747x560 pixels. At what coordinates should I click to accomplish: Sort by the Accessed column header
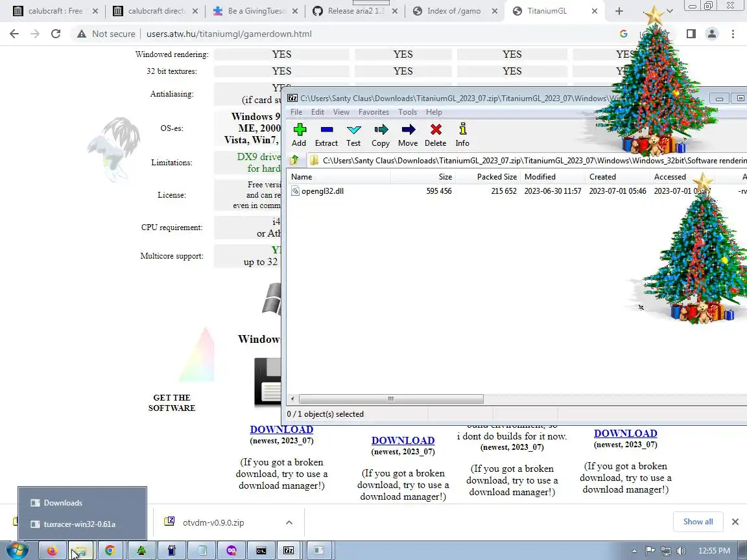click(x=682, y=177)
